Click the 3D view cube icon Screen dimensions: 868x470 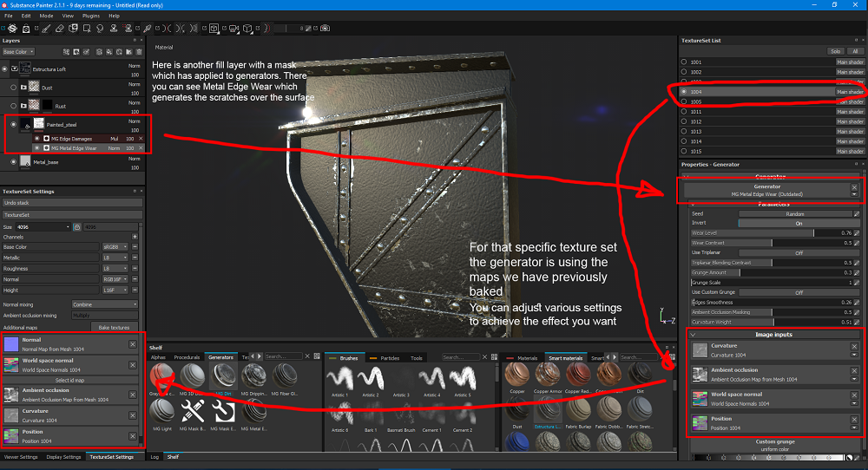pos(247,29)
